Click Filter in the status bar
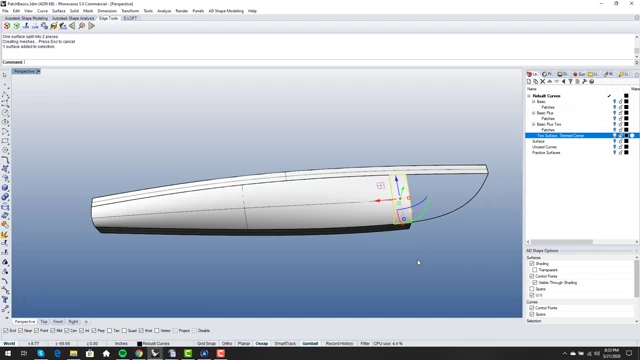The image size is (640, 360). click(365, 344)
